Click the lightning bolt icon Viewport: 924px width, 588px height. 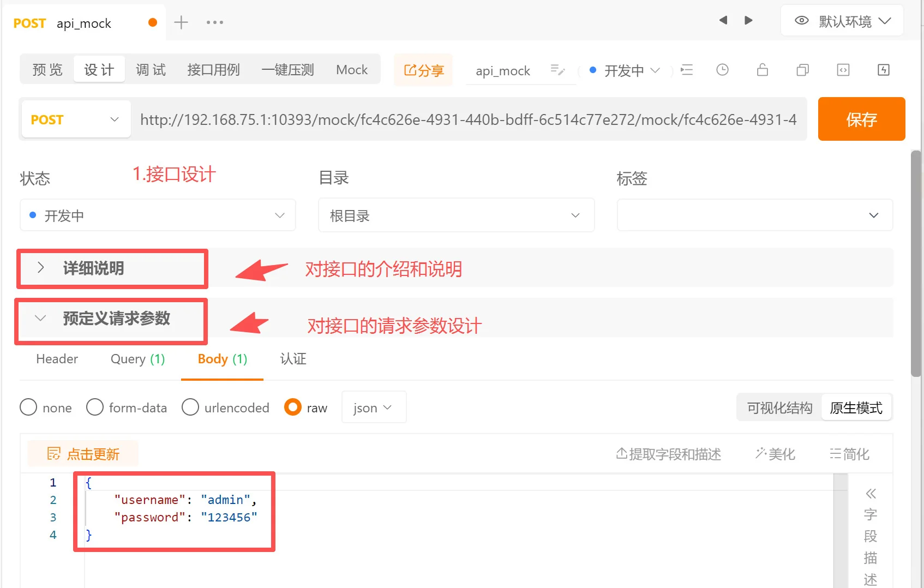883,70
